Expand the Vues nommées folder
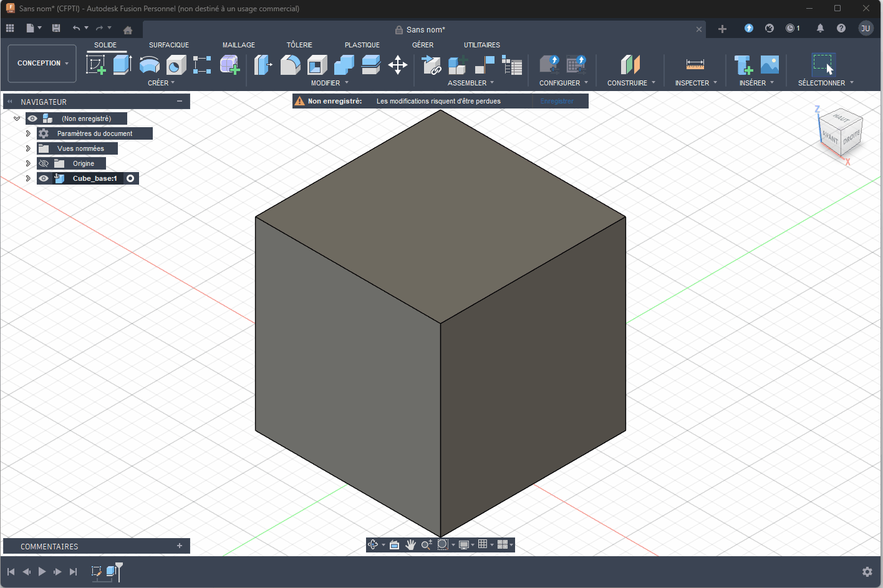This screenshot has width=883, height=588. (x=28, y=148)
